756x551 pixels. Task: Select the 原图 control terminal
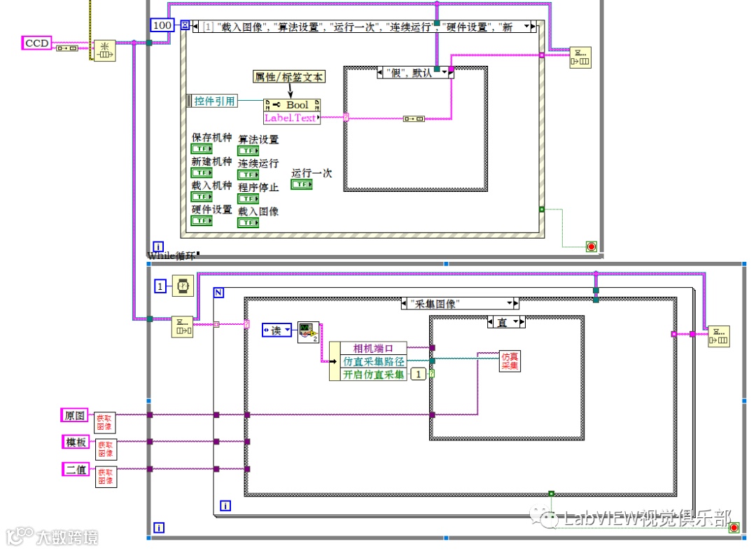(74, 415)
